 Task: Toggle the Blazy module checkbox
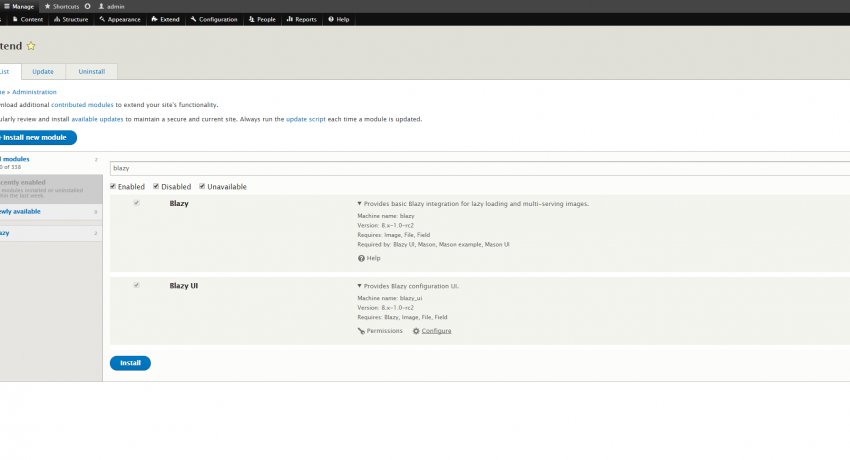pyautogui.click(x=137, y=203)
